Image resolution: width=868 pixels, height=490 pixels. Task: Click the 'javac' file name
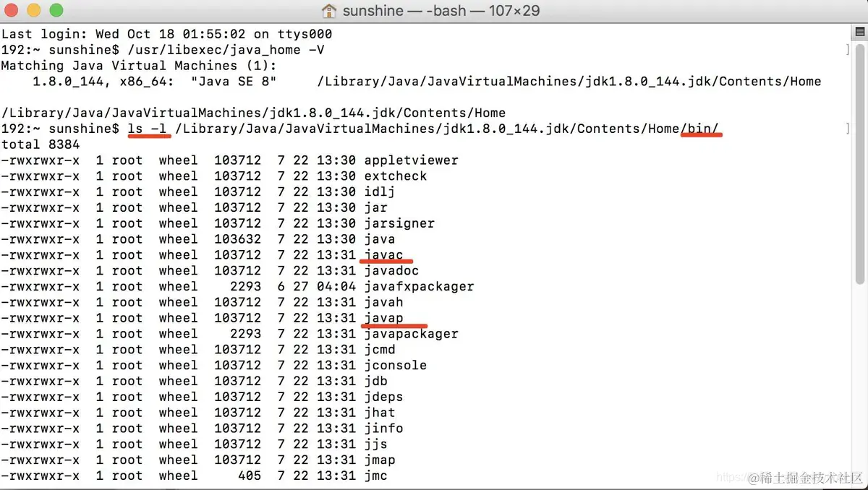coord(383,255)
